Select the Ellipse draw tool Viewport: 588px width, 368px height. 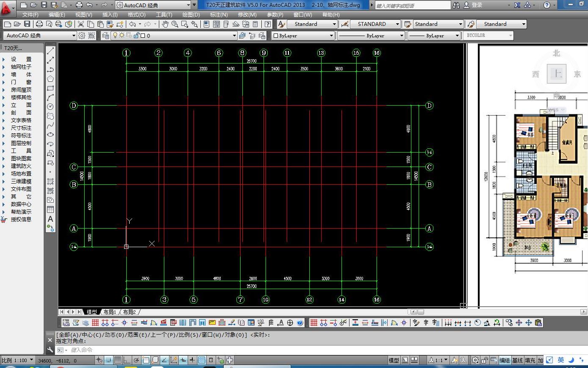click(50, 134)
